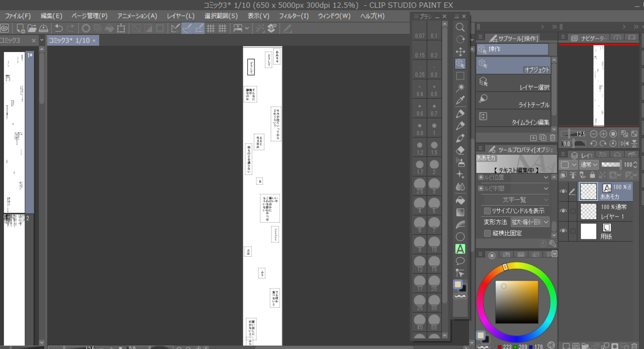Screen dimensions: 644x349
Task: Open blend mode 通常 dropdown
Action: [589, 164]
